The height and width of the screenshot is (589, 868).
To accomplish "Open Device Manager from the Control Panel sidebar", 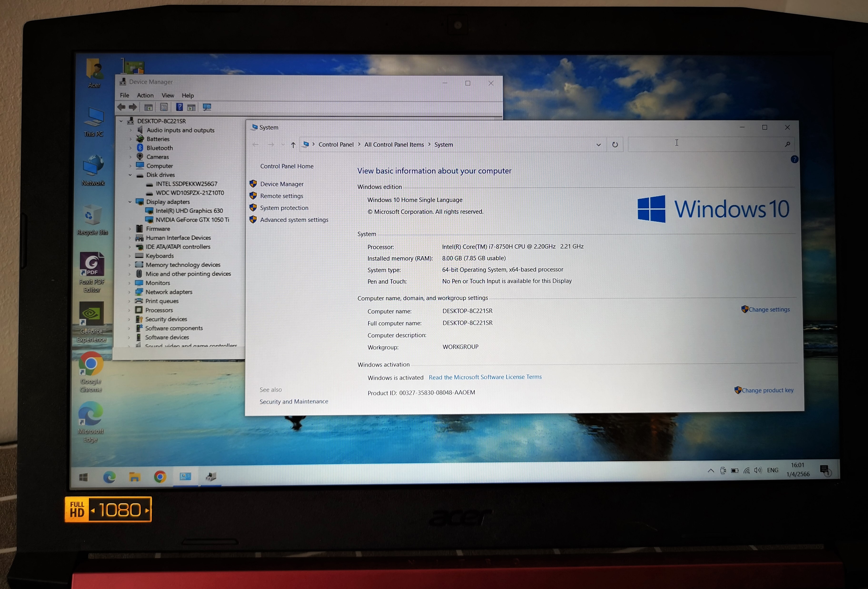I will coord(282,184).
